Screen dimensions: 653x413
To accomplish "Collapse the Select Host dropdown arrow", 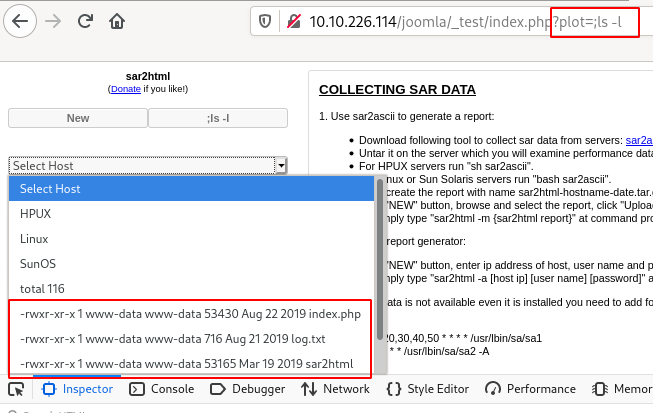I will point(282,166).
